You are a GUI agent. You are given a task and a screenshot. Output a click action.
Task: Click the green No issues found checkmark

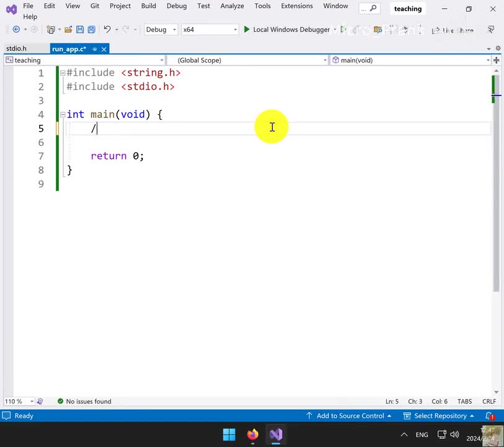pyautogui.click(x=60, y=401)
